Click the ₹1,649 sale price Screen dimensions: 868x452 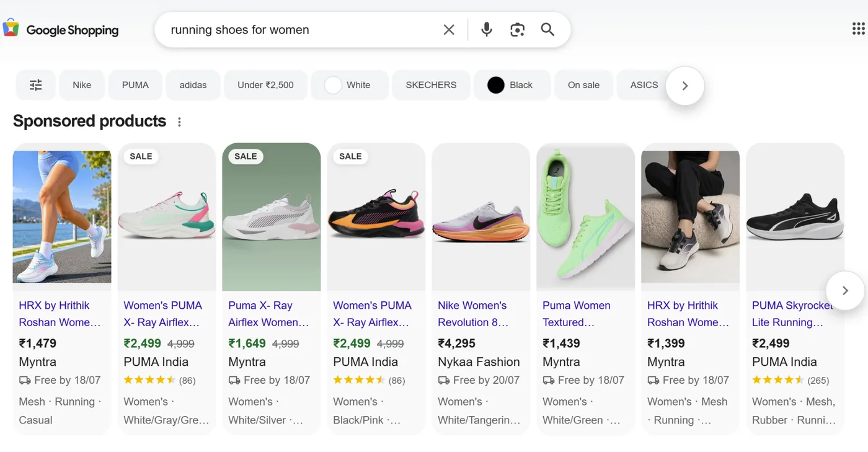coord(247,343)
